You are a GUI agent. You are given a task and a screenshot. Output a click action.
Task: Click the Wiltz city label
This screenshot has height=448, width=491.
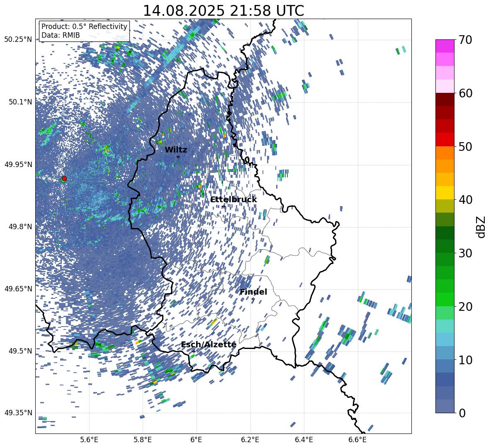176,150
